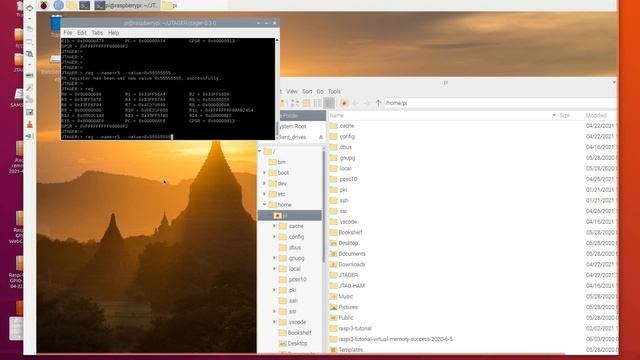The width and height of the screenshot is (640, 360).
Task: Select the JTAGER folder in file list
Action: (344, 275)
